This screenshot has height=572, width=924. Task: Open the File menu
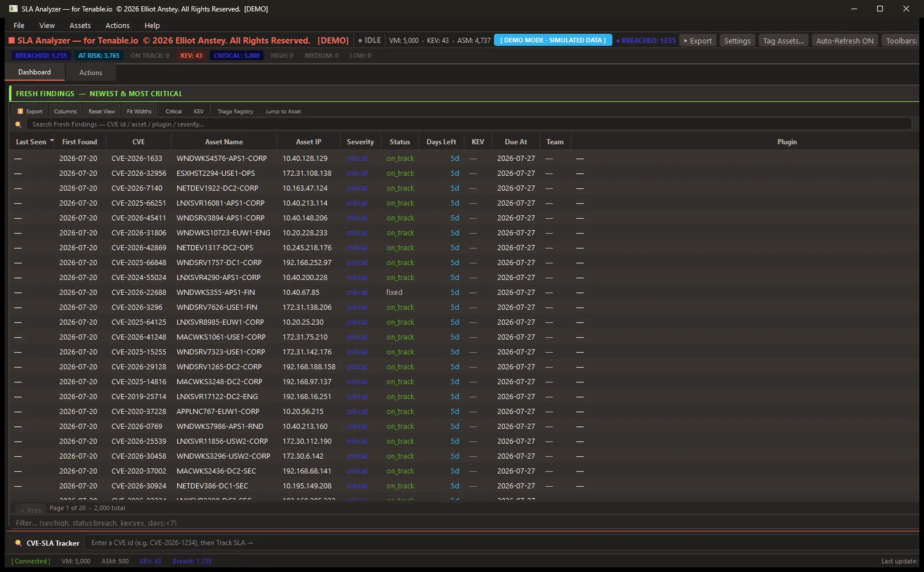pyautogui.click(x=19, y=25)
